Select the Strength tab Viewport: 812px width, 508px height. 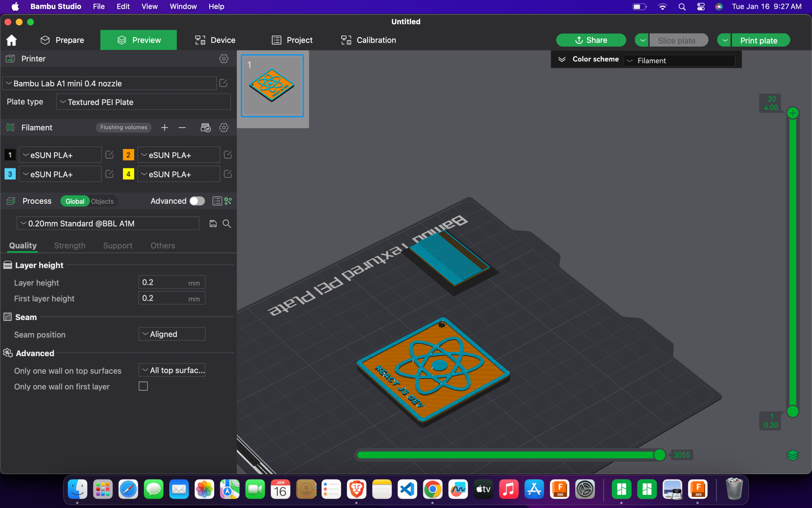tap(69, 245)
